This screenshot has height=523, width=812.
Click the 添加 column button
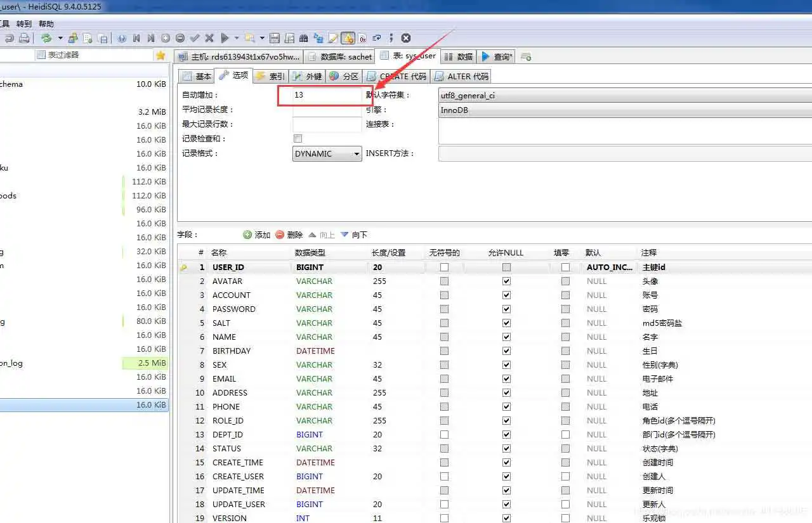click(x=257, y=235)
